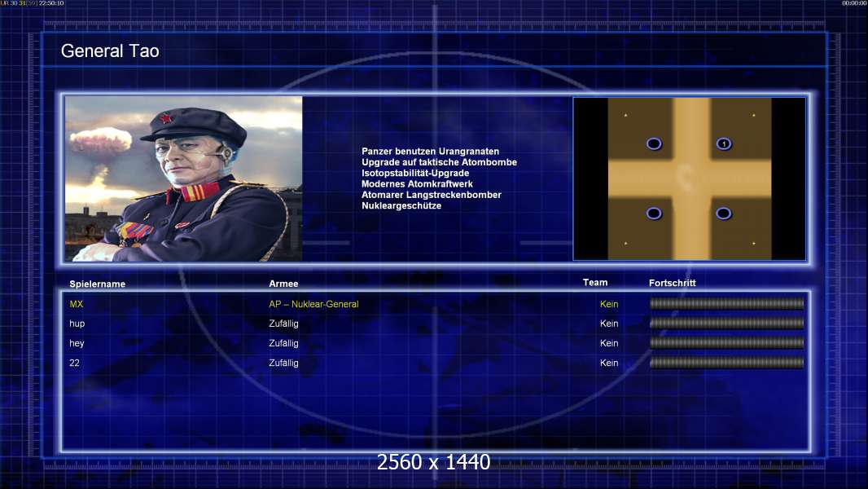This screenshot has height=489, width=868.
Task: Click the Kein team value for 22
Action: pyautogui.click(x=609, y=363)
